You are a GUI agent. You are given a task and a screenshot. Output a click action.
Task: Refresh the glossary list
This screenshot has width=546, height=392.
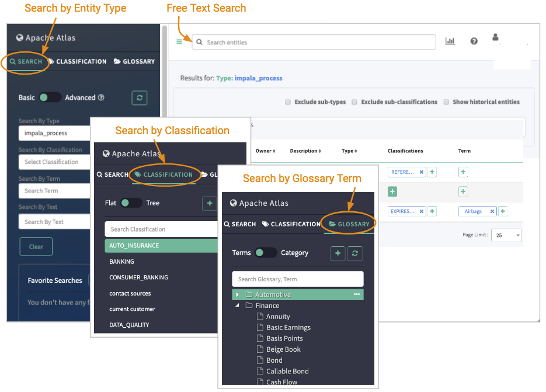(354, 253)
